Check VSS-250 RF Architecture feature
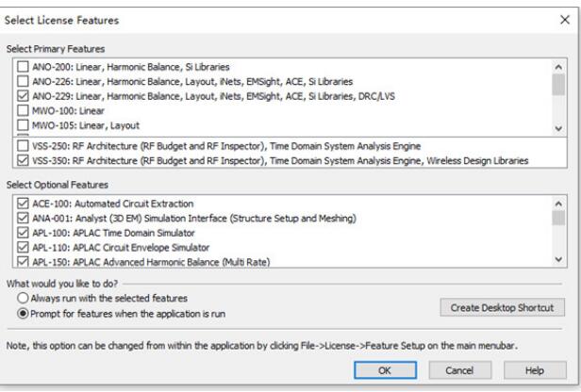This screenshot has width=581, height=392. coord(23,146)
